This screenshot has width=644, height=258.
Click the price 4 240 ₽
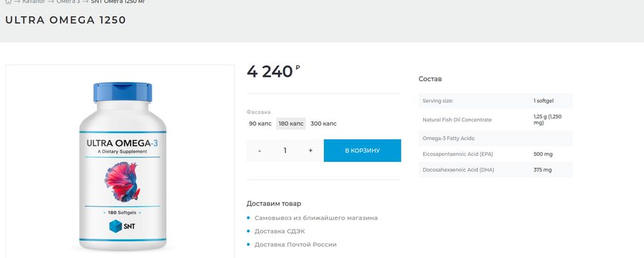(x=273, y=72)
